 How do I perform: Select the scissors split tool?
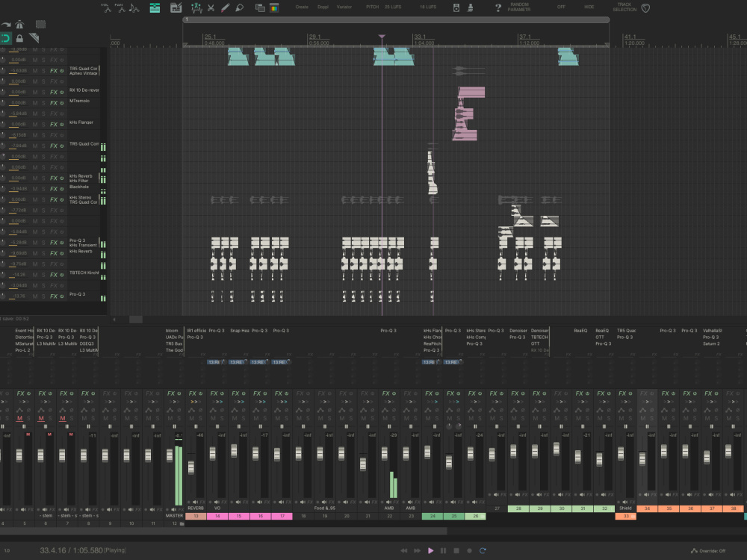tap(211, 7)
